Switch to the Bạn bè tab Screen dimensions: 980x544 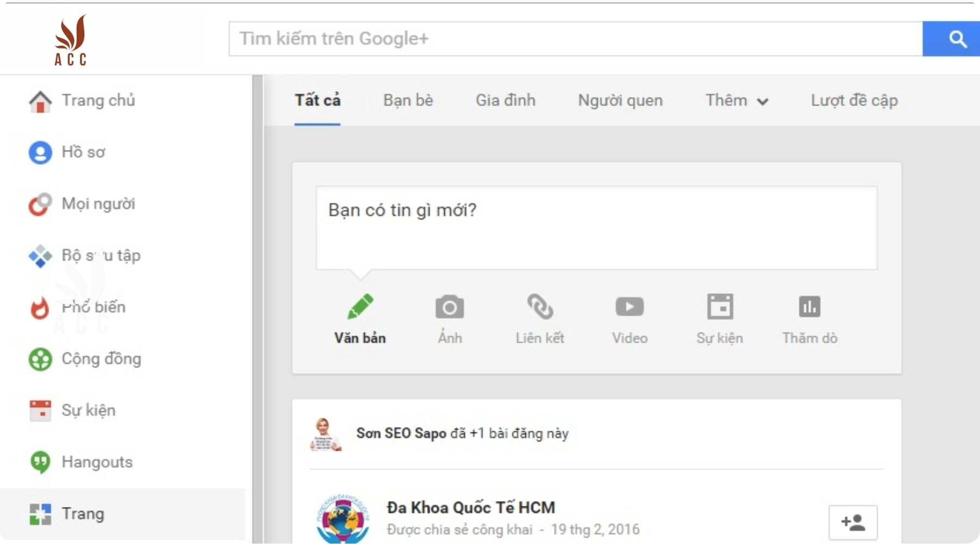(x=408, y=101)
